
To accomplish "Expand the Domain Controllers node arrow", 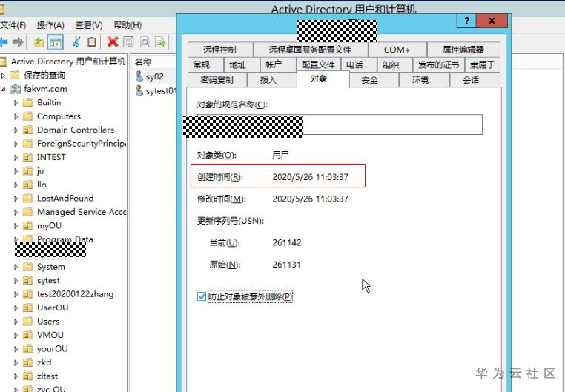I will tap(16, 130).
